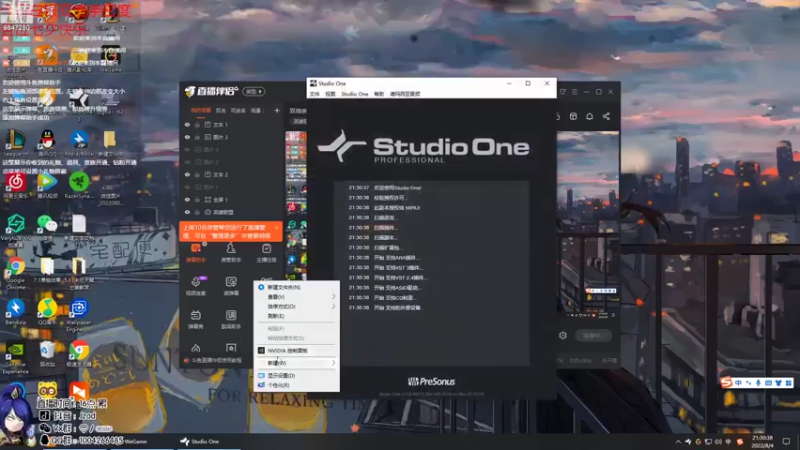
Task: Click the share icon in streaming app
Action: [x=606, y=116]
